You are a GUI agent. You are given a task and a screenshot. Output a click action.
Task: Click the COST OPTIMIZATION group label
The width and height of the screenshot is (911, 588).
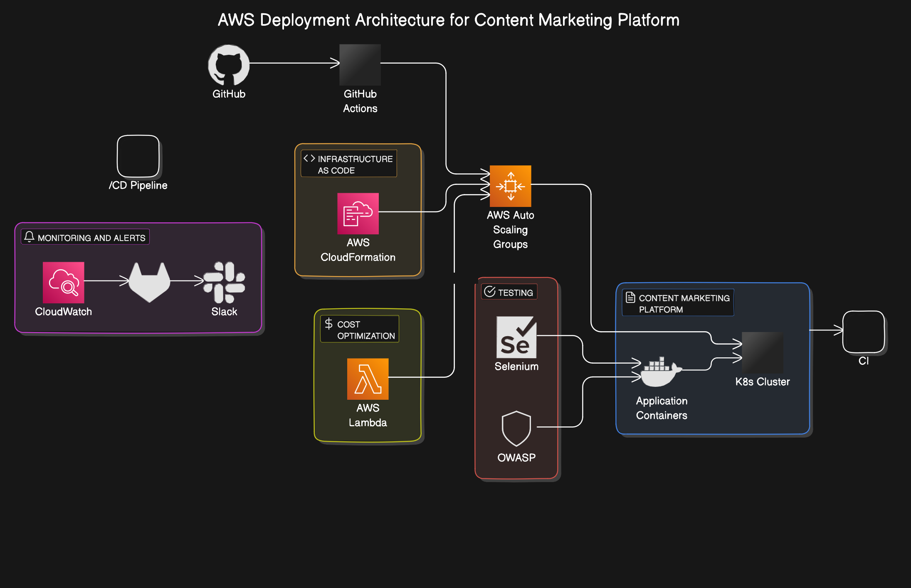(360, 330)
